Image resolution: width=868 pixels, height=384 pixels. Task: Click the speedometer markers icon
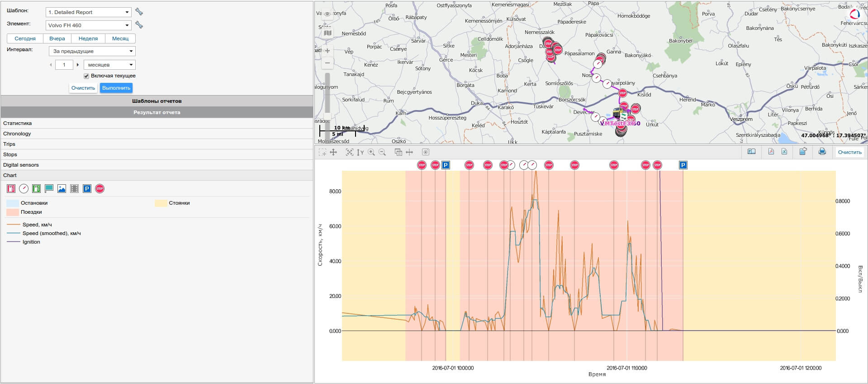tap(24, 189)
